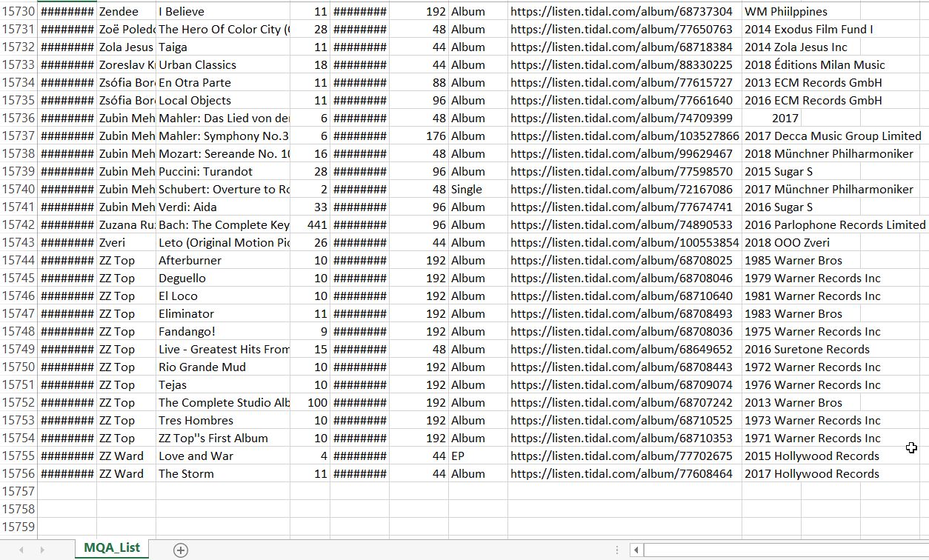Click 2016 Suretone Records cell
Screen dimensions: 929x560
807,350
